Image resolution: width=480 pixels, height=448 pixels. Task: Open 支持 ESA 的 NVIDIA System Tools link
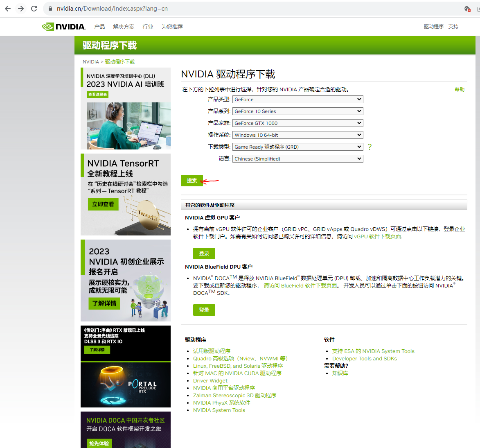373,351
